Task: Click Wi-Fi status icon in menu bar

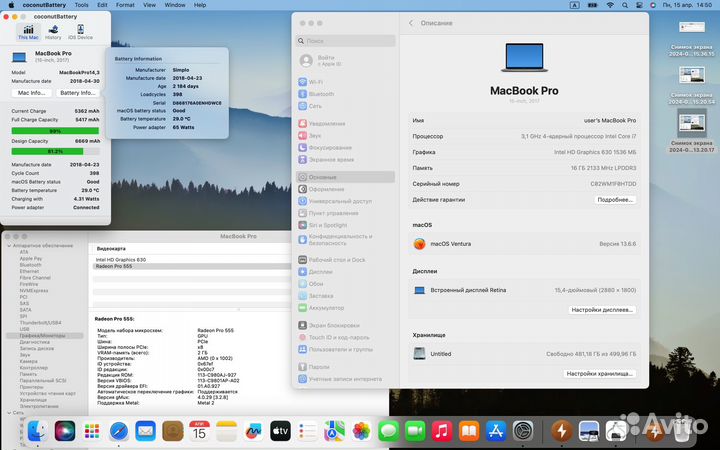Action: point(610,5)
